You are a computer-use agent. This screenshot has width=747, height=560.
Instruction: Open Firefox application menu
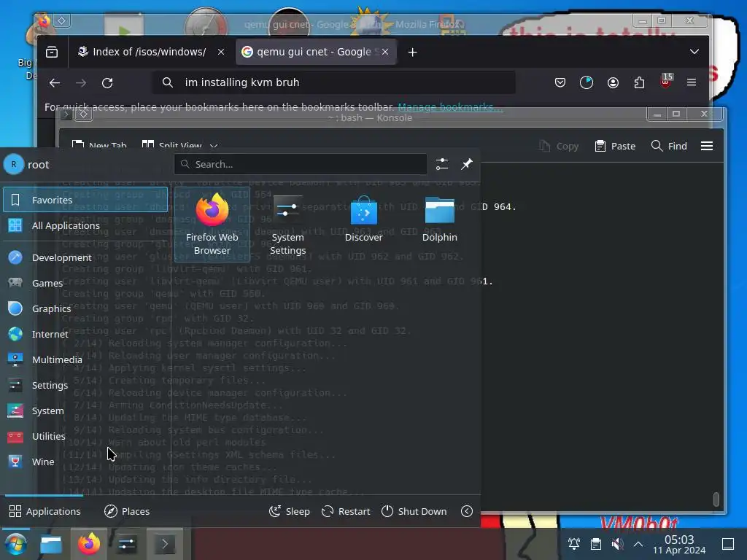(x=692, y=83)
